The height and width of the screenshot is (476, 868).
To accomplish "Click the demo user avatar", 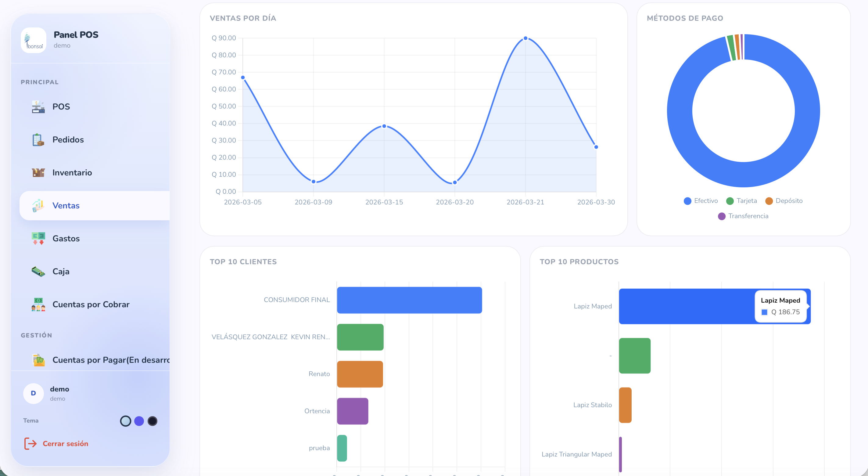I will pos(33,393).
